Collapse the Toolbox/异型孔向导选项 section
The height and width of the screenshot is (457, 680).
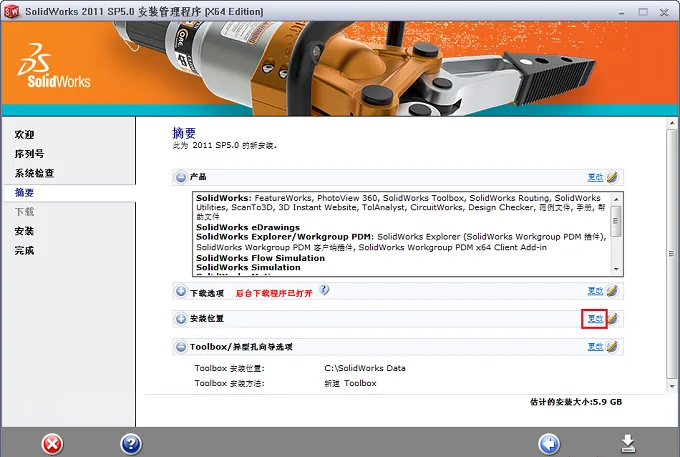pos(181,347)
